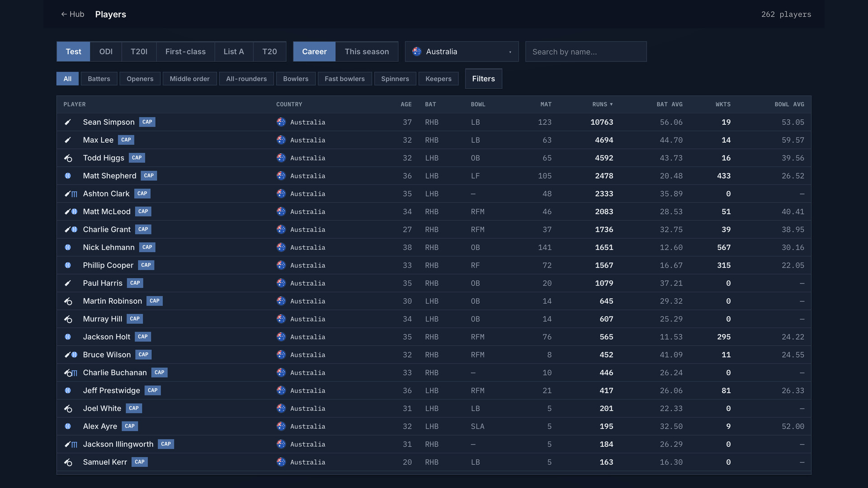Sort by the WKTS column header
Image resolution: width=868 pixels, height=488 pixels.
point(723,104)
